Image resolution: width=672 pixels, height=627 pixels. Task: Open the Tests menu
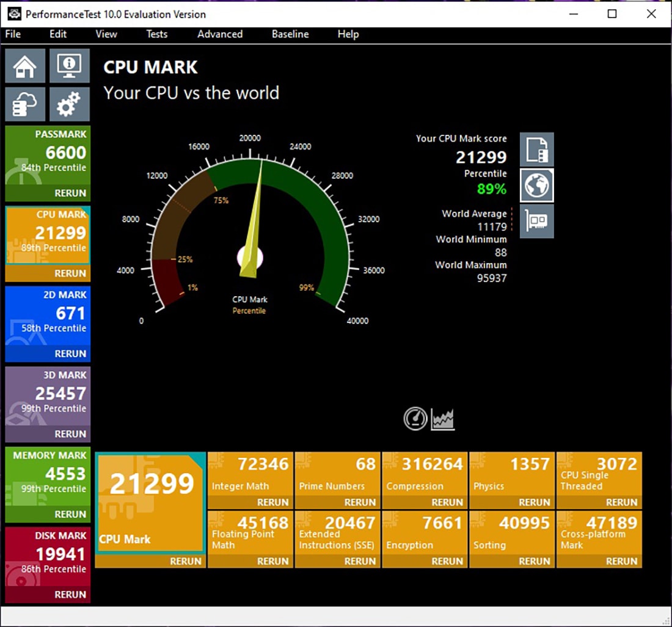156,34
